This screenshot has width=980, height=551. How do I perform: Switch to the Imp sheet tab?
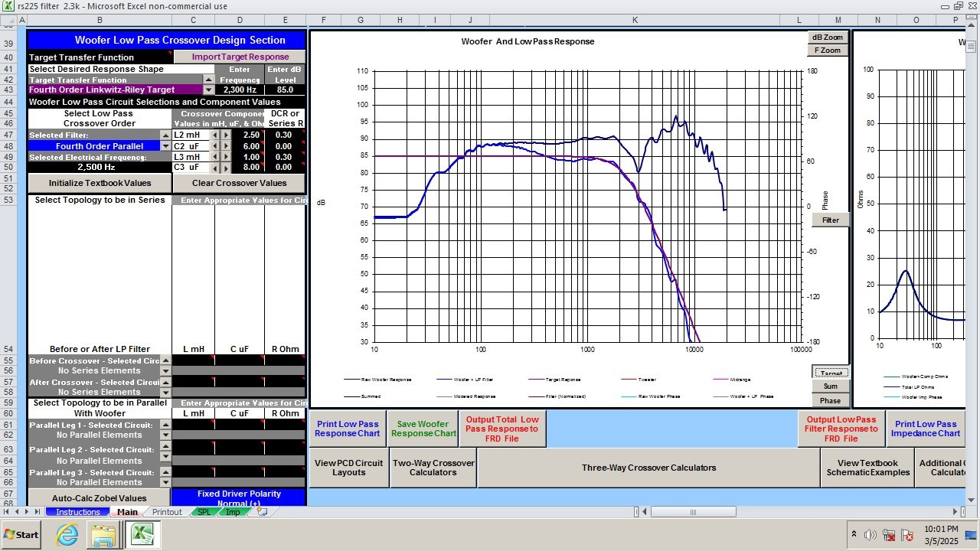click(233, 512)
